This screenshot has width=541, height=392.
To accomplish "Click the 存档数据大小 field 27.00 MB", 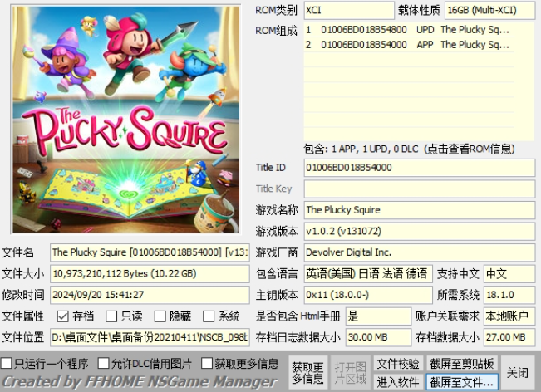I will point(509,337).
